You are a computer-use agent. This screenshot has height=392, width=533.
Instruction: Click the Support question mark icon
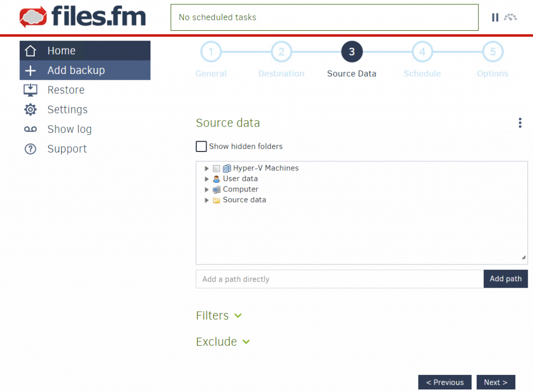(30, 149)
